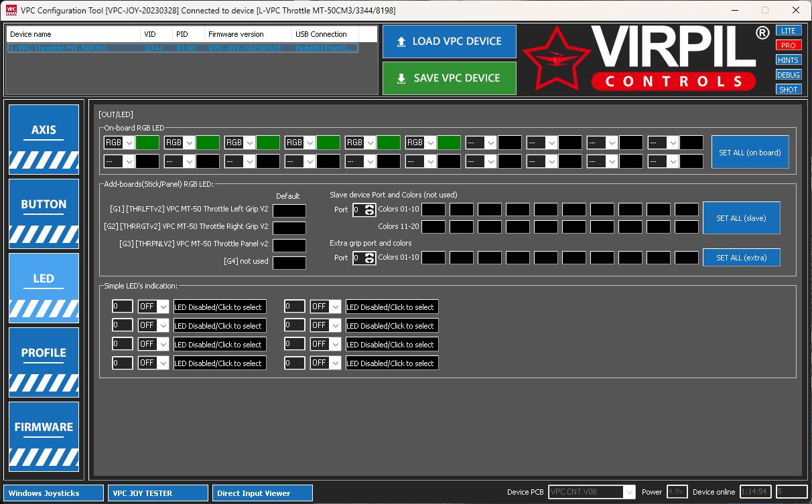Click G4 not used default color swatch

[x=289, y=263]
